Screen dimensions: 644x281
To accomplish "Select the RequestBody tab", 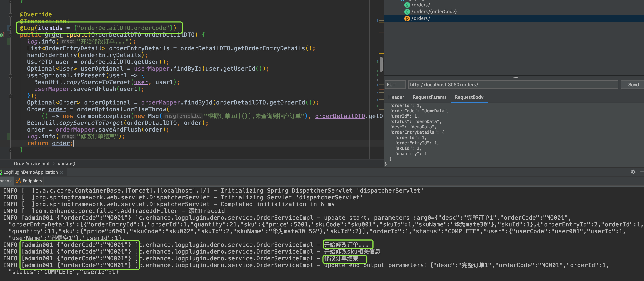I will pyautogui.click(x=469, y=97).
